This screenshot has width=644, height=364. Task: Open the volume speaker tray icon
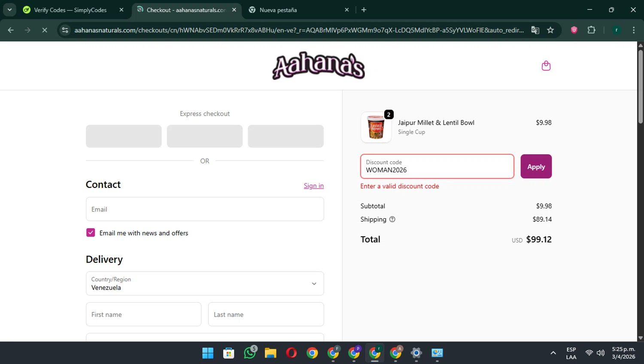pos(601,353)
